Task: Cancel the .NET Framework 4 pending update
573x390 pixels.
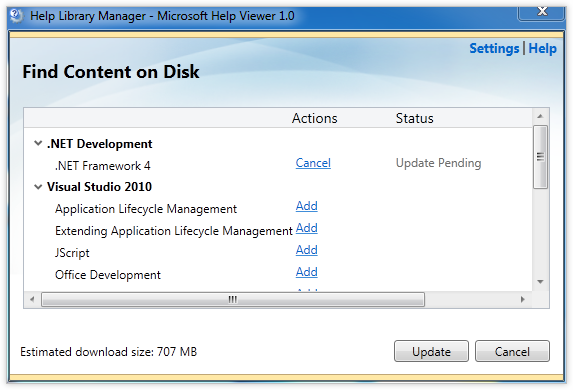Action: (x=313, y=163)
